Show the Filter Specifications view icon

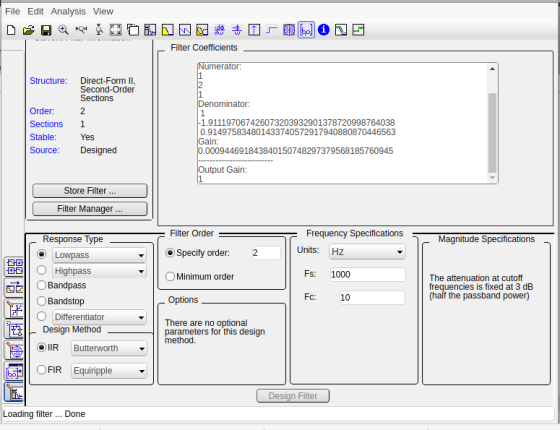[x=150, y=30]
